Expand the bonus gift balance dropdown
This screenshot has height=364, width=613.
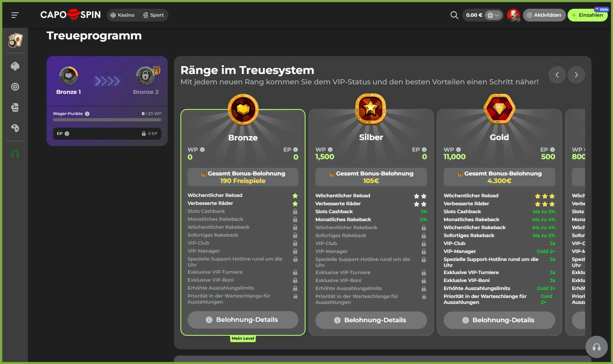(493, 15)
